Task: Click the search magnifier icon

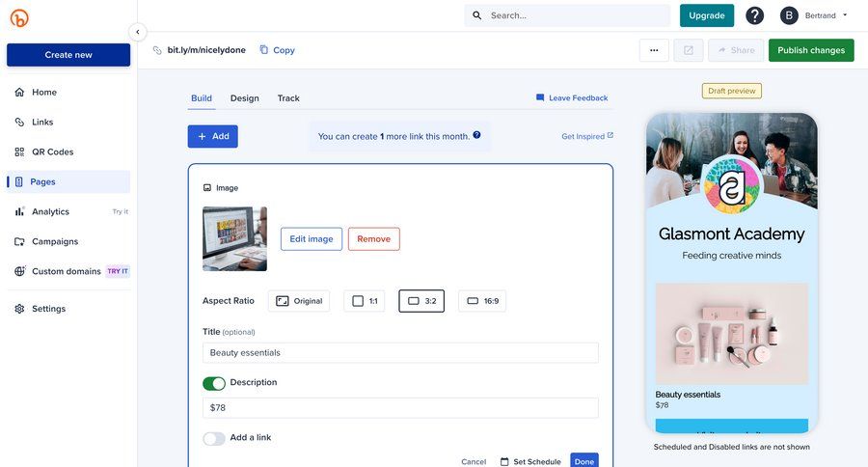Action: click(476, 15)
